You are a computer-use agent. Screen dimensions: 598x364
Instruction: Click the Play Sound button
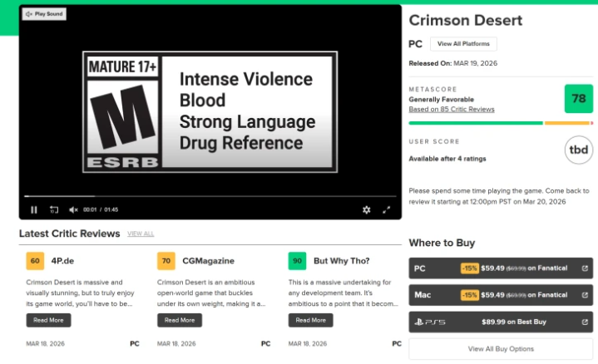click(44, 14)
